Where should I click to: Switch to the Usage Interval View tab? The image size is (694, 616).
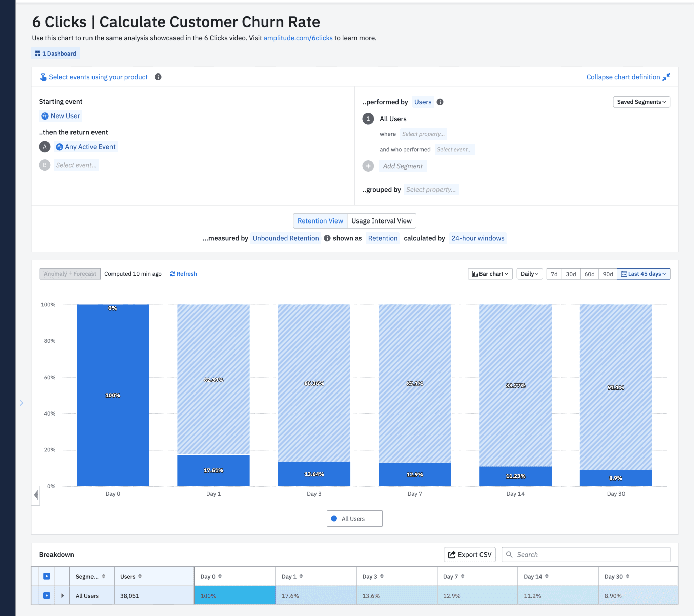point(382,220)
